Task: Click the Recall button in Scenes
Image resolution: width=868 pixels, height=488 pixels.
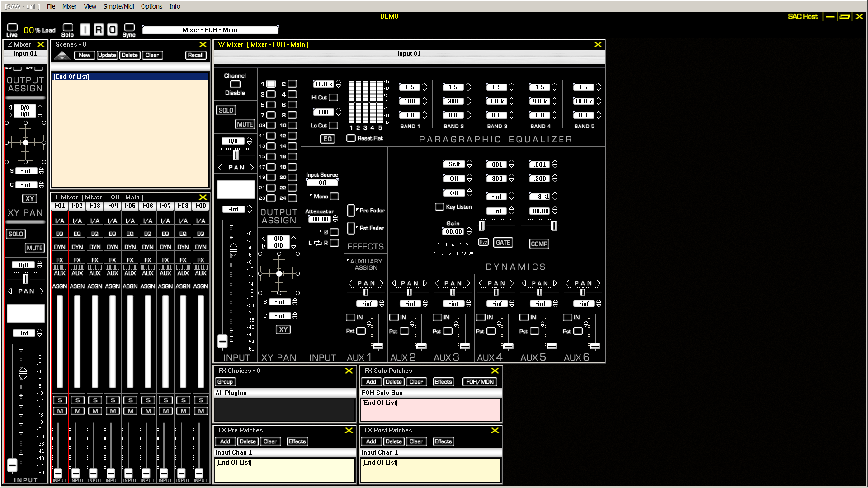Action: point(195,55)
